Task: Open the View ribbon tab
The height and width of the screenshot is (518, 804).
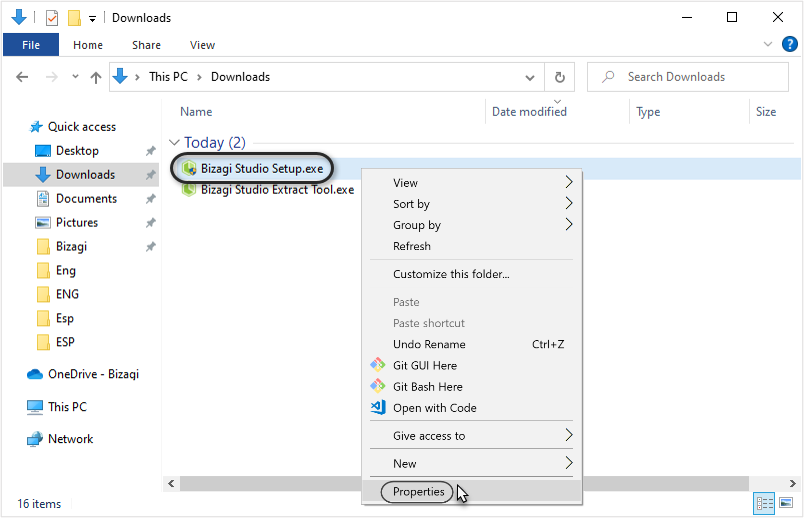Action: [x=202, y=45]
